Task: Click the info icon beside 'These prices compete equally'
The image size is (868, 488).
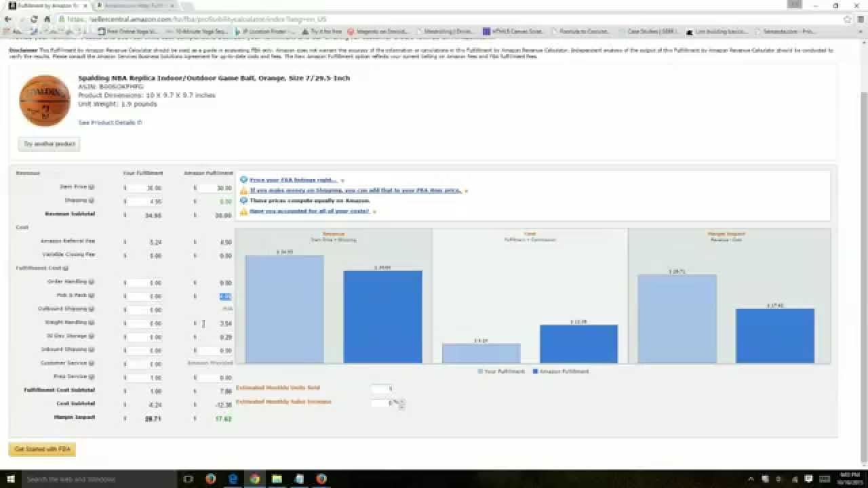Action: point(243,201)
